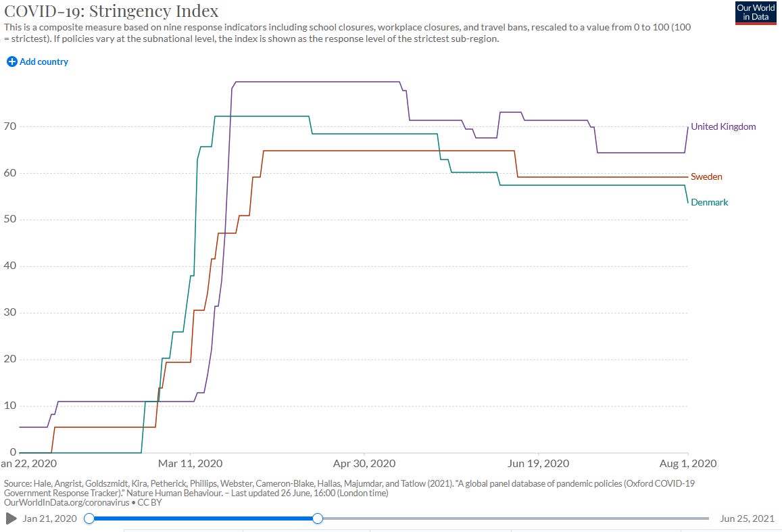This screenshot has width=782, height=532.
Task: Click the Jun 25, 2021 end date
Action: point(747,518)
